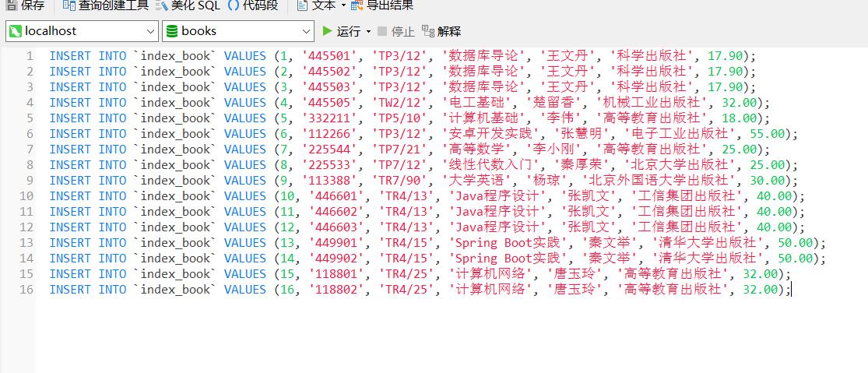
Task: Click the value '445503' in the editor
Action: coord(330,87)
